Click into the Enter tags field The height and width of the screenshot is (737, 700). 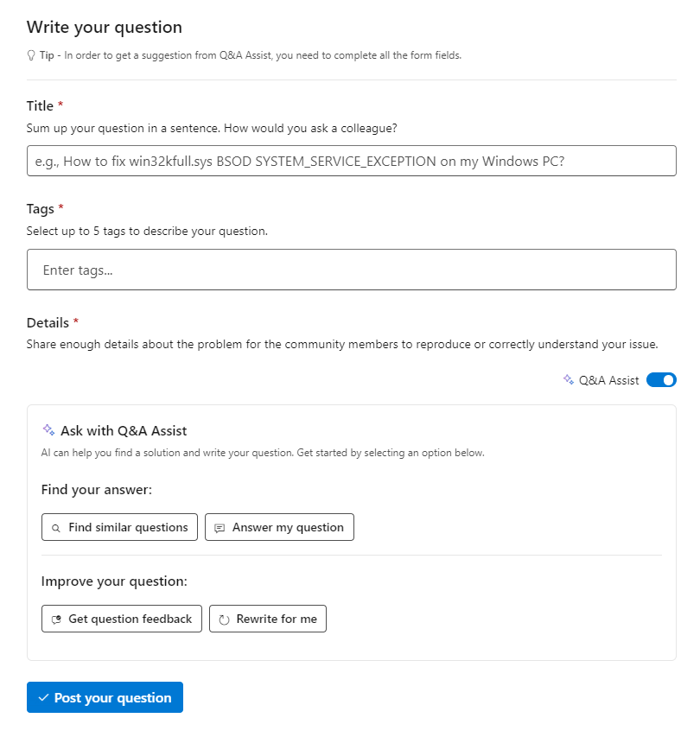(x=351, y=270)
